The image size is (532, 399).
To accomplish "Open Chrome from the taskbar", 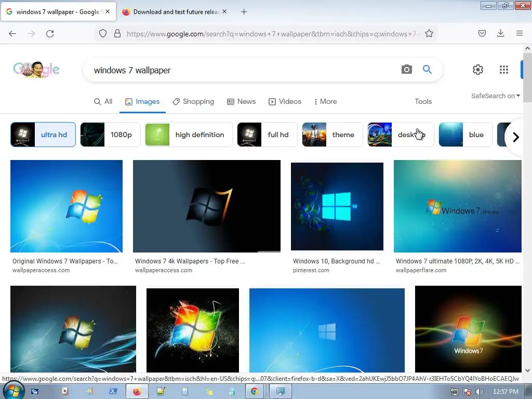I will [x=254, y=392].
